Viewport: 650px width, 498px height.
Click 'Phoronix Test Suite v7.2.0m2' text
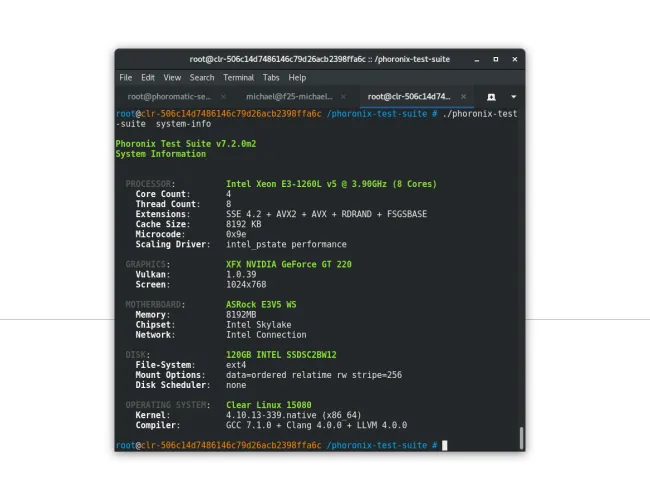click(x=186, y=144)
